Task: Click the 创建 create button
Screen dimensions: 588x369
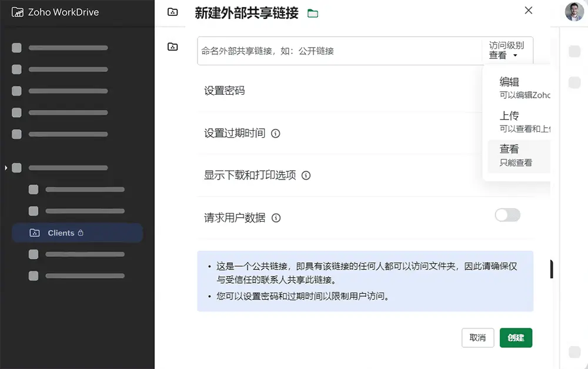Action: tap(516, 338)
